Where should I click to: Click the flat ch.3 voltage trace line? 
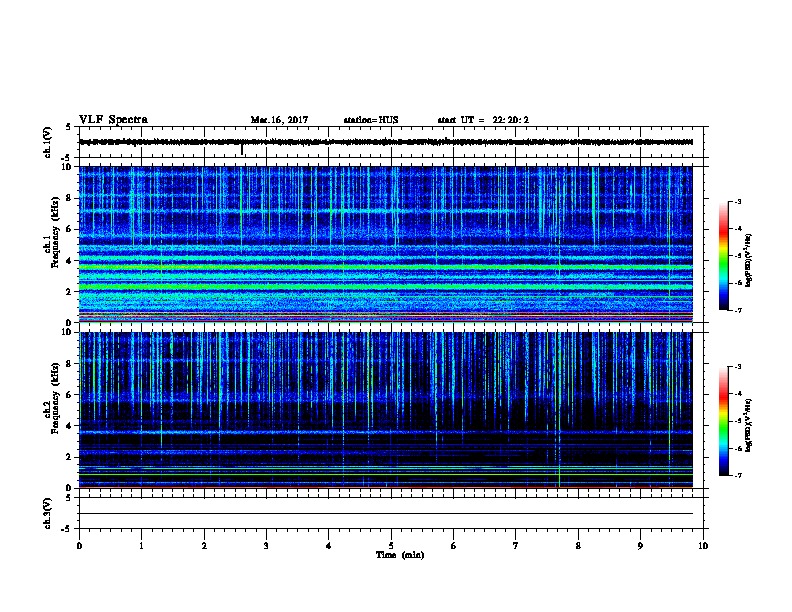tap(386, 514)
